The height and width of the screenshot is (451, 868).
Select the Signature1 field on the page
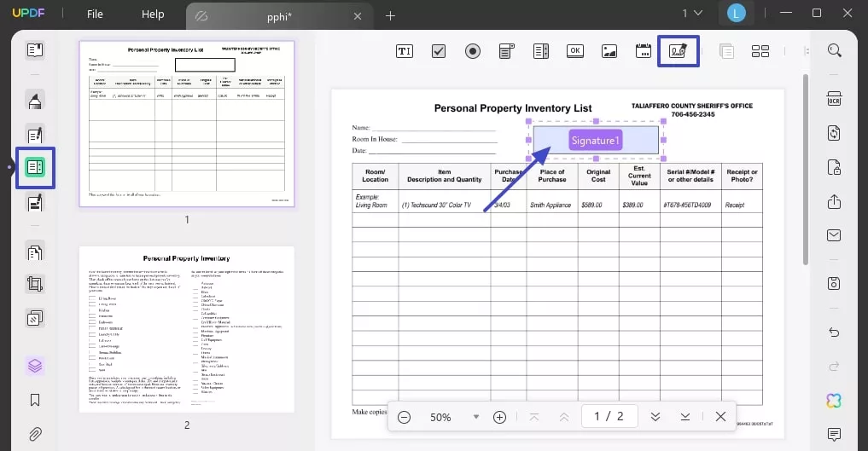(x=596, y=140)
